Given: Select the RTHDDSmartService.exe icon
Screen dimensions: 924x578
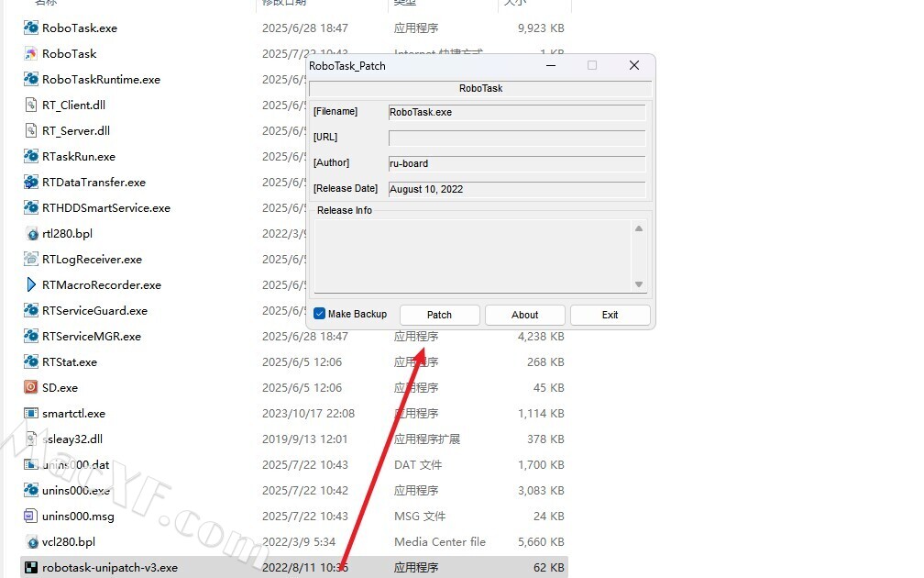Looking at the screenshot, I should [30, 207].
